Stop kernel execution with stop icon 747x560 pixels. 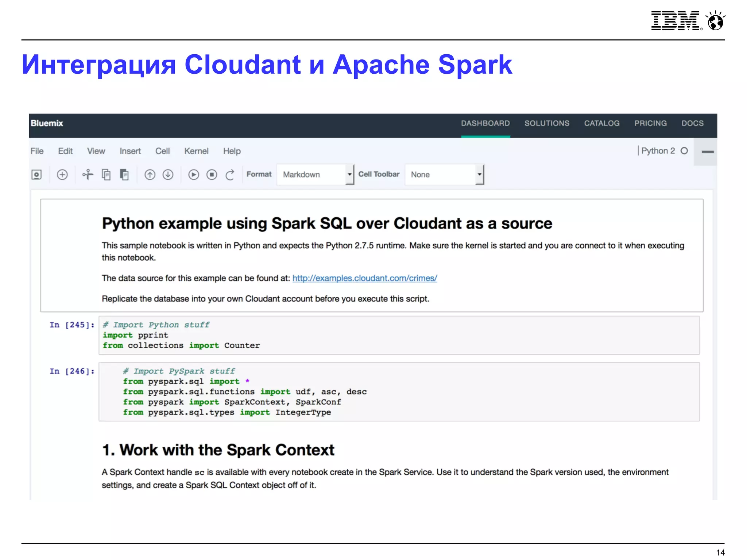(x=212, y=175)
